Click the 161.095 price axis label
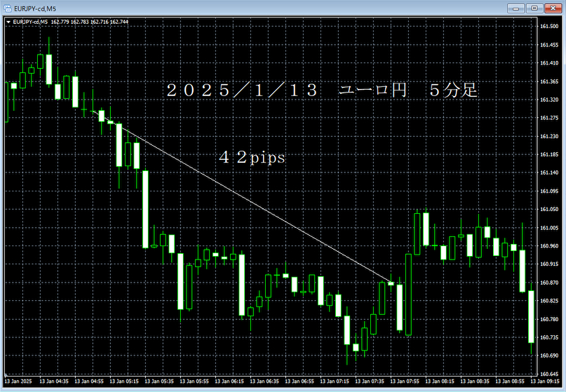This screenshot has height=392, width=566. 549,191
